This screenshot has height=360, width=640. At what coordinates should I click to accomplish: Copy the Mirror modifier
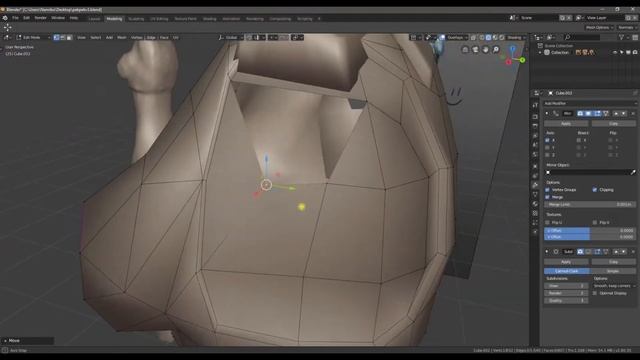pyautogui.click(x=613, y=123)
